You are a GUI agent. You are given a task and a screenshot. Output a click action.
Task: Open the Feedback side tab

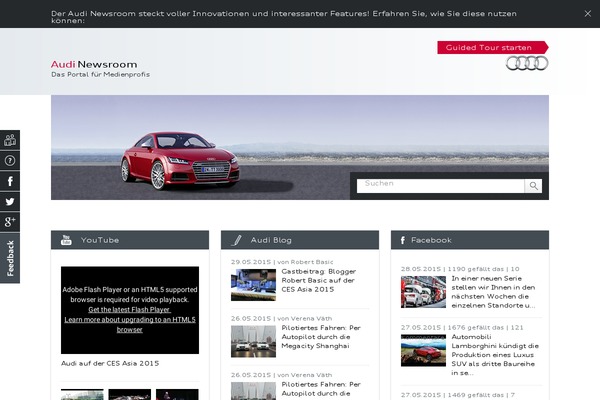coord(10,258)
